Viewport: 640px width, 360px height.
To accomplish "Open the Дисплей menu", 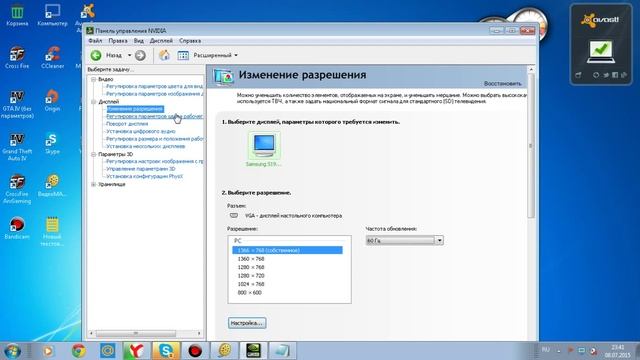I will [161, 41].
